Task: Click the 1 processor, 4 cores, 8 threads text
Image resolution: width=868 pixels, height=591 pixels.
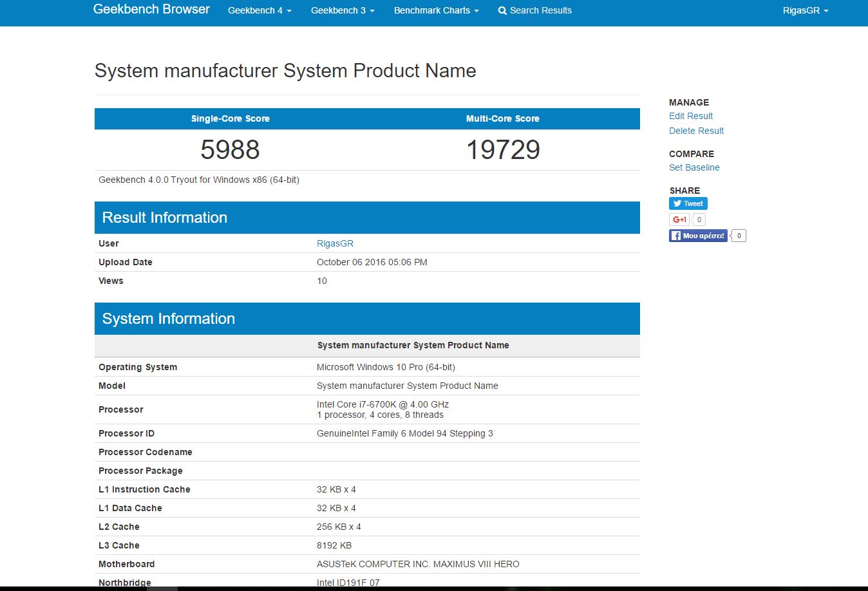Action: coord(380,415)
